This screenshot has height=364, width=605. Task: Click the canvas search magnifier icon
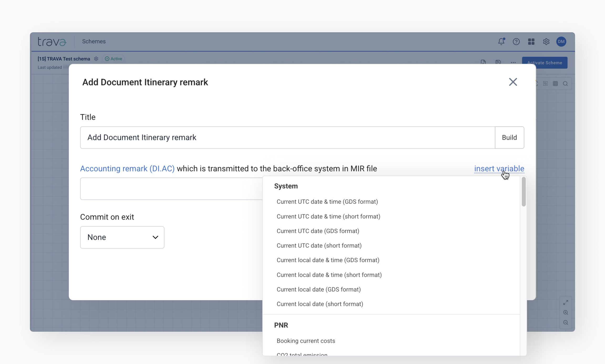[x=565, y=84]
